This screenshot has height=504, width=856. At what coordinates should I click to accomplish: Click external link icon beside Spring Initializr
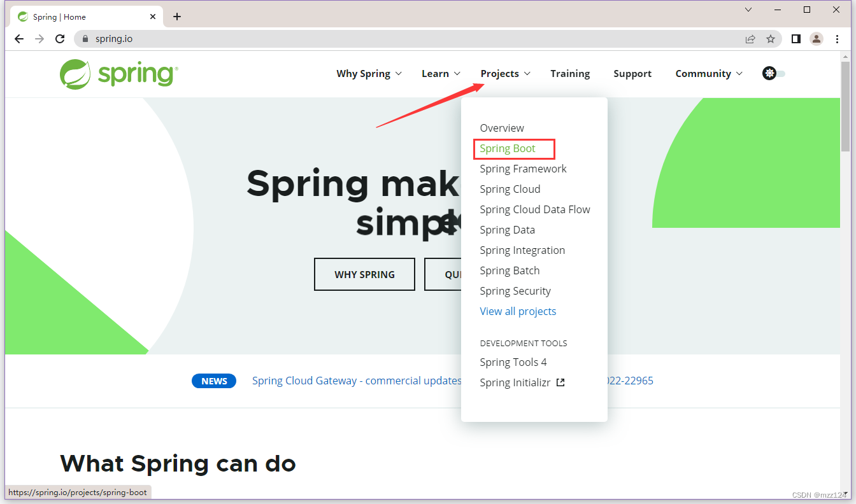[x=560, y=382]
